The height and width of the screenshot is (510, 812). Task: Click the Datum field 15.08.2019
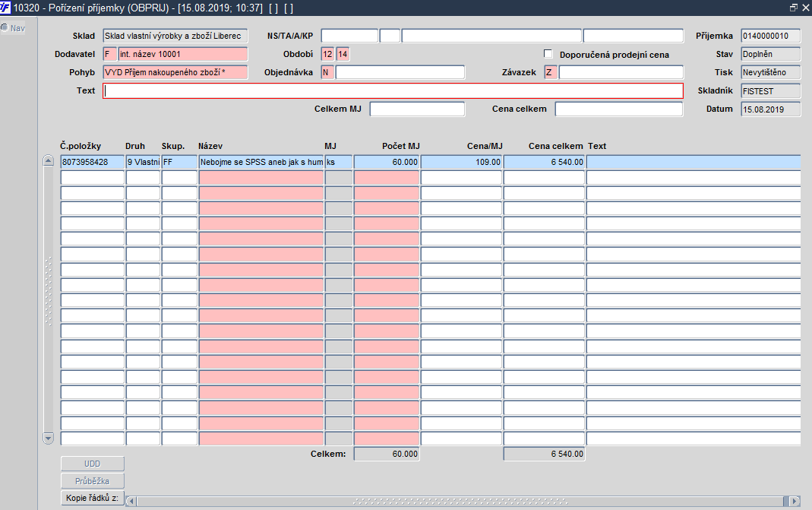point(770,109)
